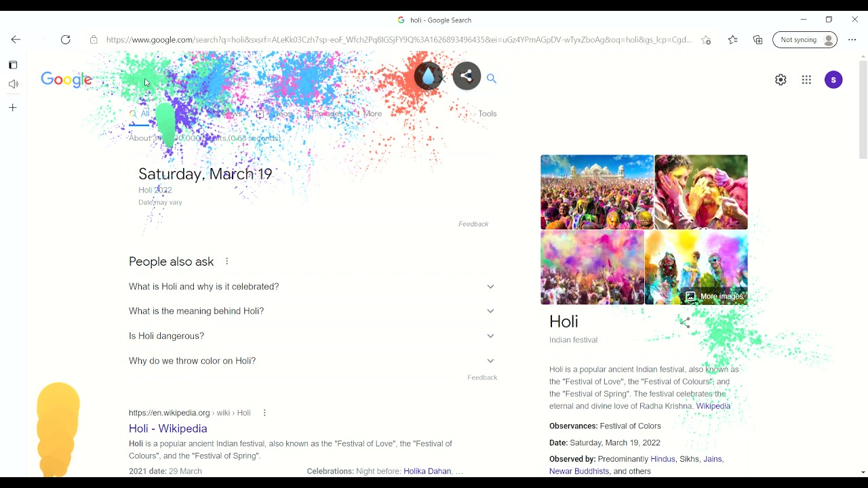Open the Collections icon in the toolbar
The image size is (868, 488).
tap(758, 40)
